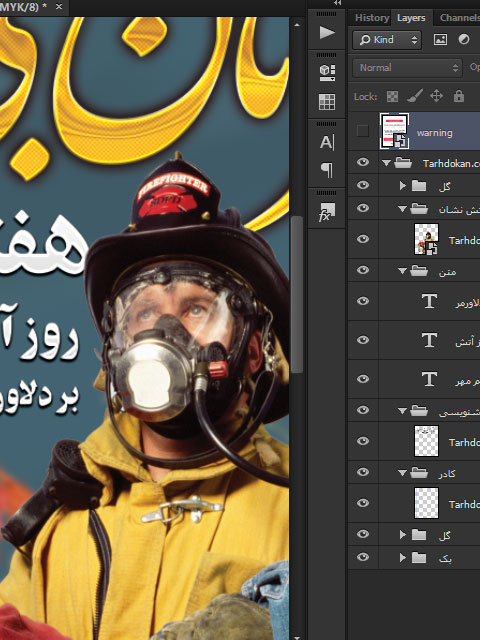Hide the text layer ending in آتش
The height and width of the screenshot is (640, 480).
pos(363,340)
